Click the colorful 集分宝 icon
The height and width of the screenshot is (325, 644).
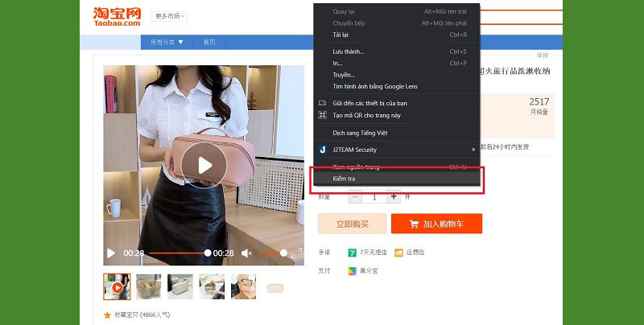[x=352, y=271]
